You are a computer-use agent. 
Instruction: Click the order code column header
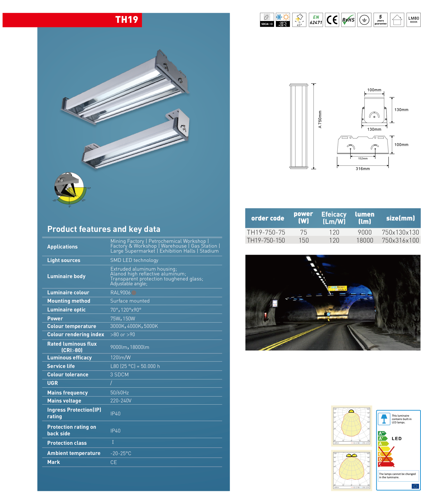coord(268,218)
